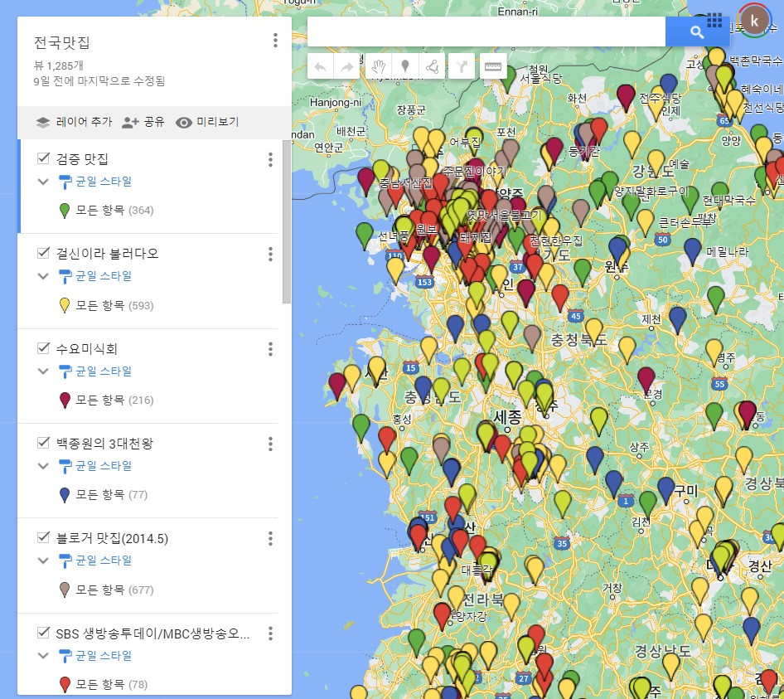Image resolution: width=784 pixels, height=699 pixels.
Task: Select the hand pan tool
Action: coord(379,66)
